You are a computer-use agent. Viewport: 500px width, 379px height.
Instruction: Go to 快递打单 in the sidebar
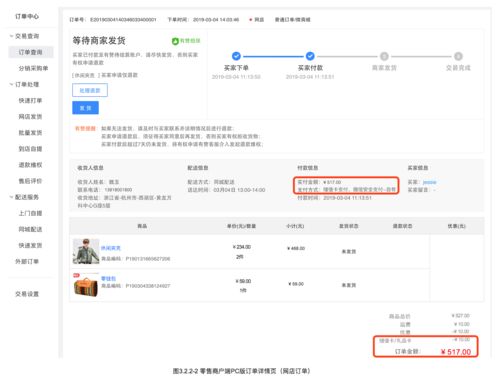(30, 100)
